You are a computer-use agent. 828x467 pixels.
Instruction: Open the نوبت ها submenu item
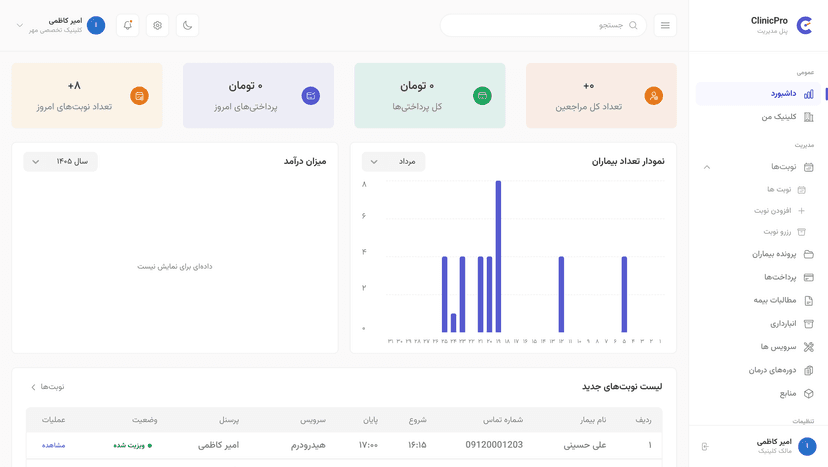coord(779,190)
